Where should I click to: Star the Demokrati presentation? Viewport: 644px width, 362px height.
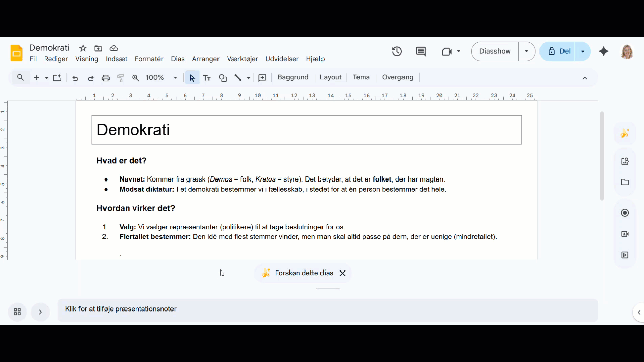coord(83,48)
